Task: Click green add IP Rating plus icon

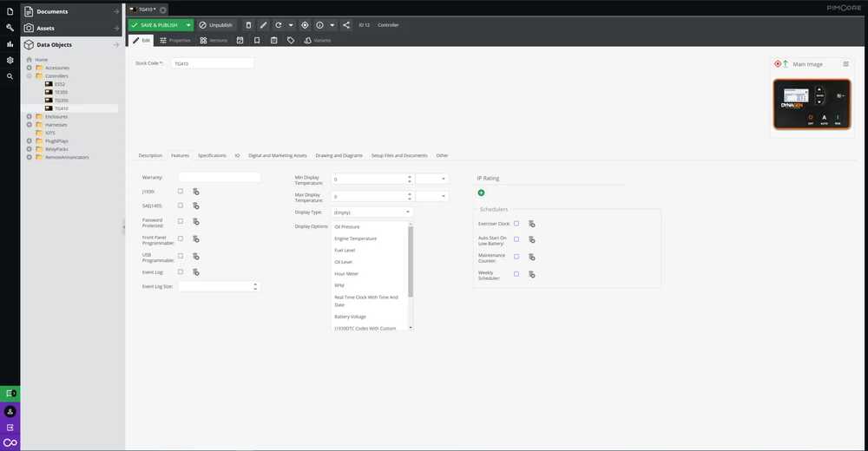Action: 481,193
